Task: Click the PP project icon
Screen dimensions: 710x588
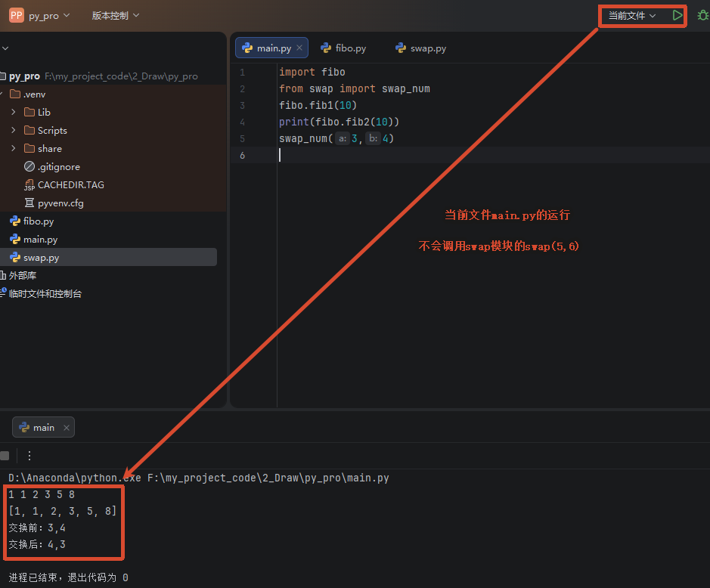Action: [x=17, y=15]
